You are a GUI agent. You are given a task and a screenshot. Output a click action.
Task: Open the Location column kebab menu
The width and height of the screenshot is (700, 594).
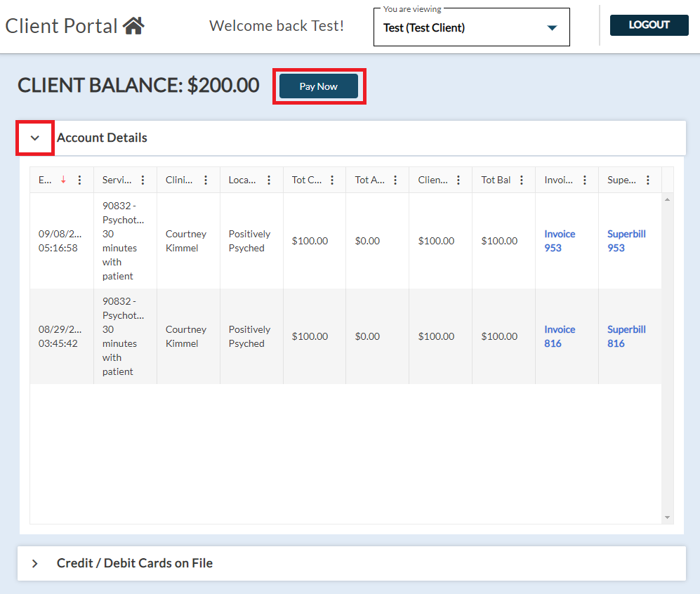[269, 180]
